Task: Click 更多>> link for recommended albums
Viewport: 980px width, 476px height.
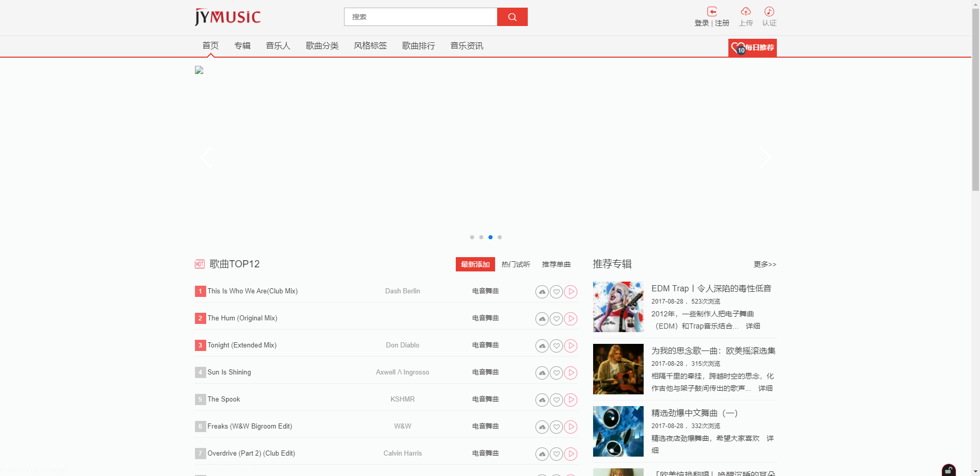Action: (765, 264)
